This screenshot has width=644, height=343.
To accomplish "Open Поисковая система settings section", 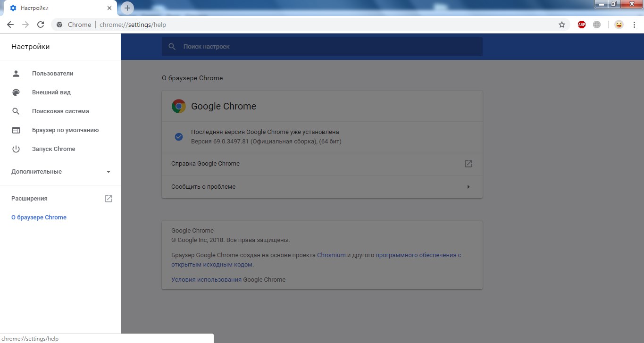I will pyautogui.click(x=60, y=111).
